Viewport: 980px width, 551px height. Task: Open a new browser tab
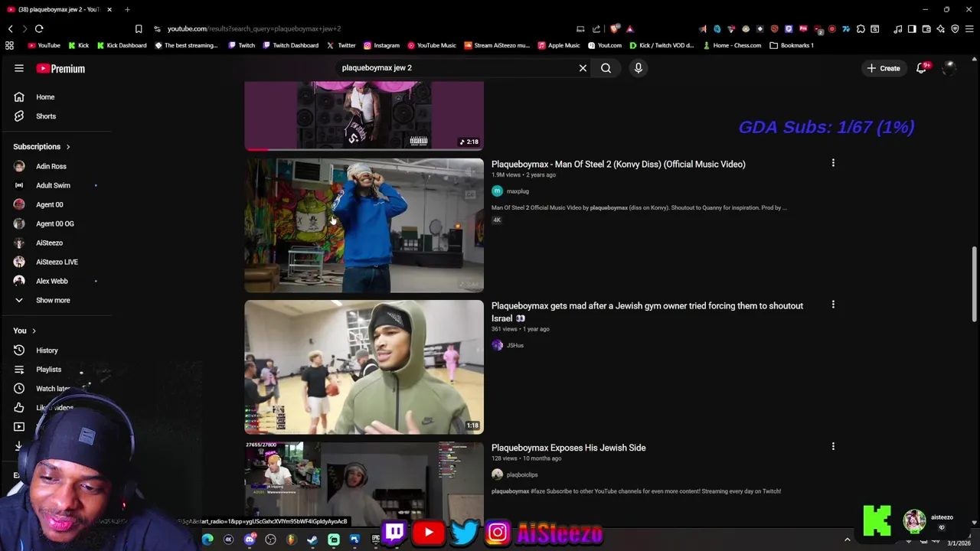127,9
